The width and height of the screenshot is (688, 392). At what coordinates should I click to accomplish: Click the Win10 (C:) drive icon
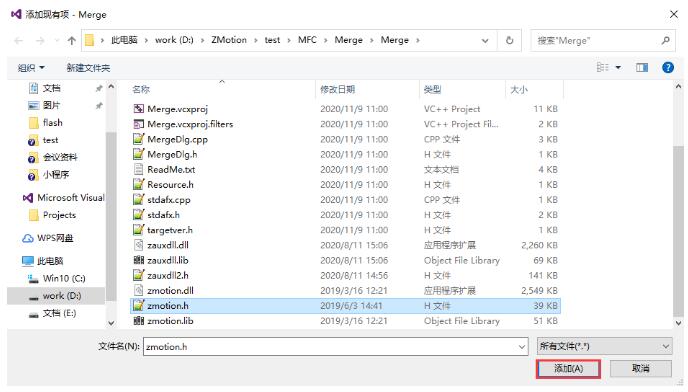coord(33,279)
